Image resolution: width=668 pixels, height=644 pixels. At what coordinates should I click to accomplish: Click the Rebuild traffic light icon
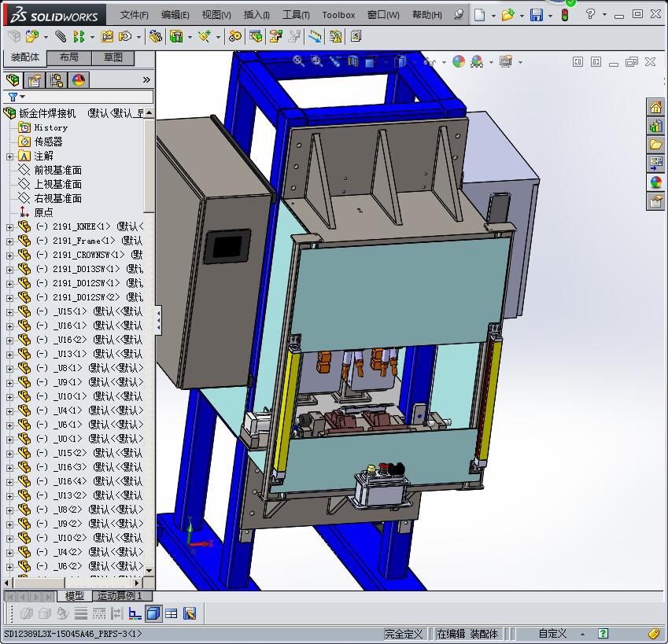click(x=566, y=15)
